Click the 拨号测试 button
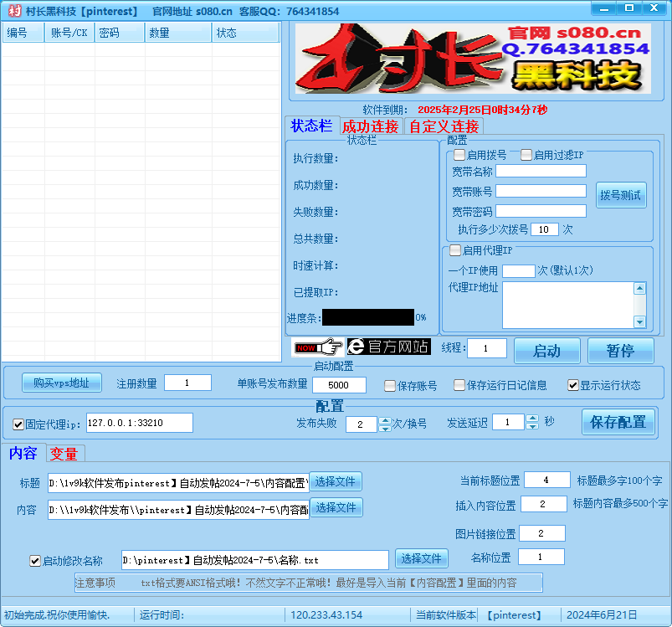The height and width of the screenshot is (627, 672). pos(621,195)
